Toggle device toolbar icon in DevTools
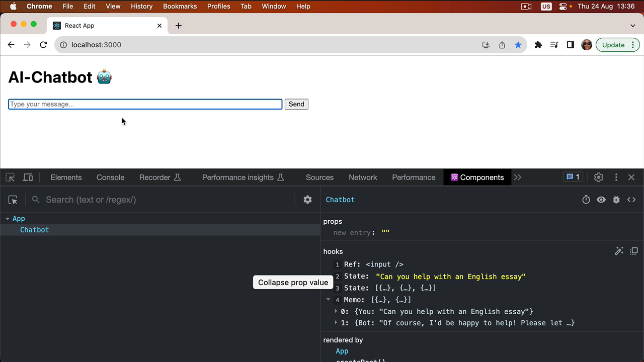 tap(28, 177)
